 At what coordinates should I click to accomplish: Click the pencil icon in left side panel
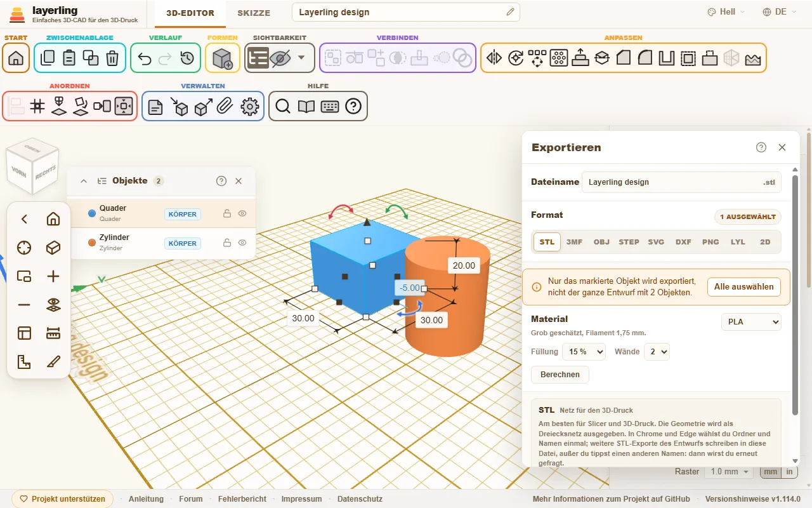[53, 362]
